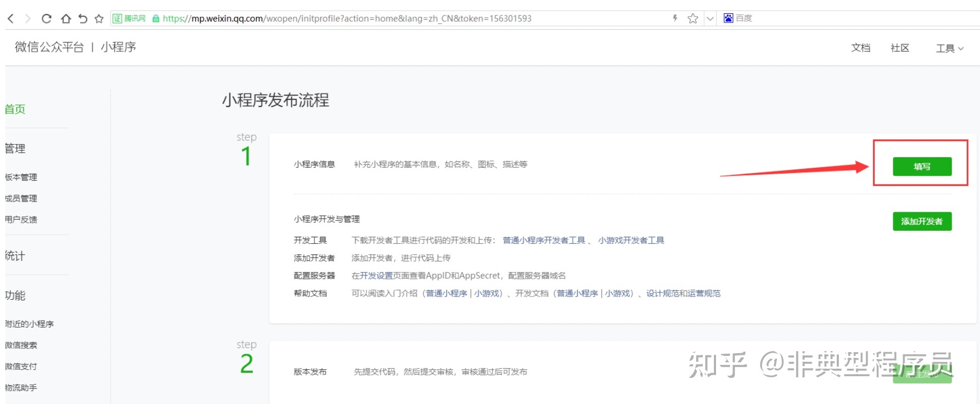The image size is (980, 404).
Task: Select 首页 in the sidebar
Action: coord(15,109)
